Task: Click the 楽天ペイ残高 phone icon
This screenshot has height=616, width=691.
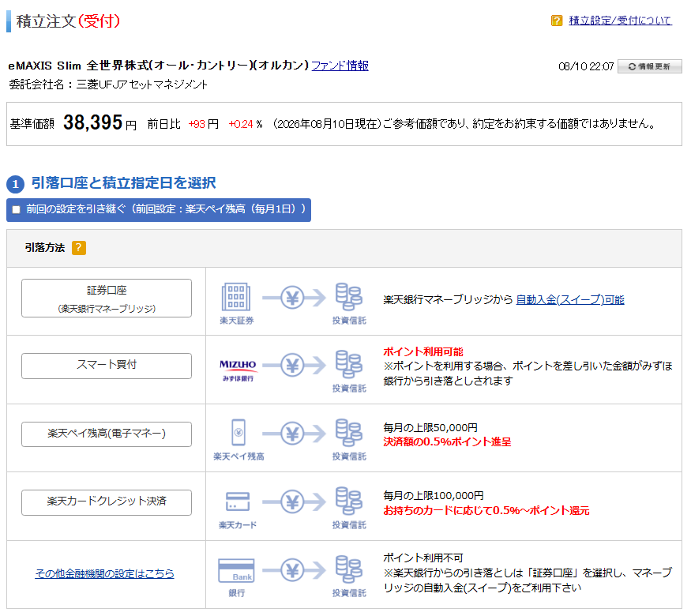Action: pos(238,432)
